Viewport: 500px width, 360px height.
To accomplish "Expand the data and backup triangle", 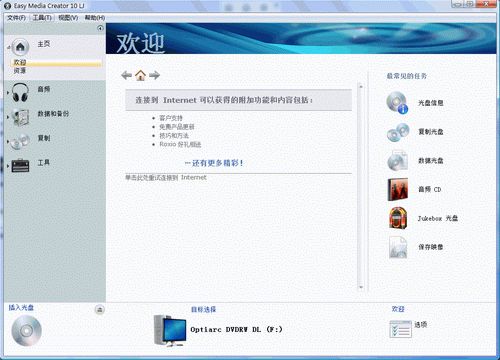I will [8, 117].
